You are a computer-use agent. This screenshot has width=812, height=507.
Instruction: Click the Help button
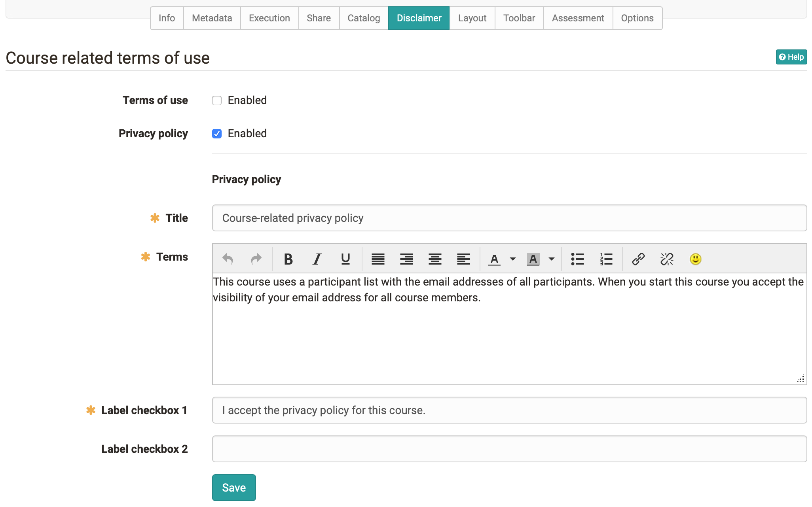point(791,57)
